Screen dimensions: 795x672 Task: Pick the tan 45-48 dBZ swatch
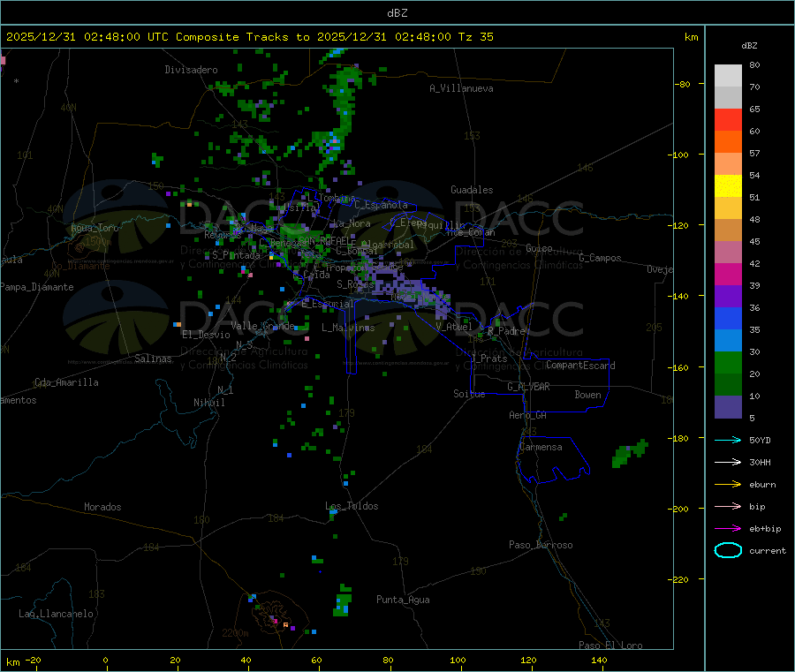728,230
